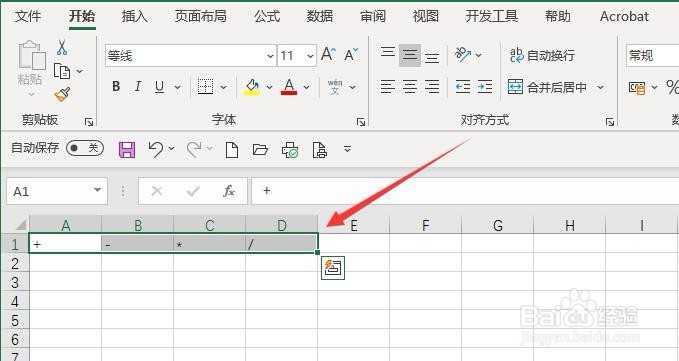This screenshot has height=361, width=679.
Task: Click the purple Save icon
Action: 127,150
